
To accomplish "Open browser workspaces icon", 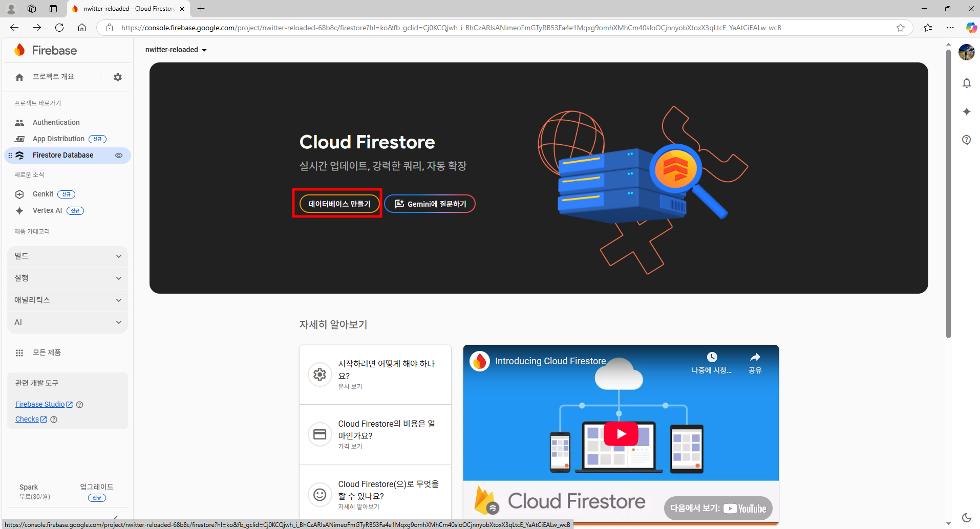I will [32, 9].
